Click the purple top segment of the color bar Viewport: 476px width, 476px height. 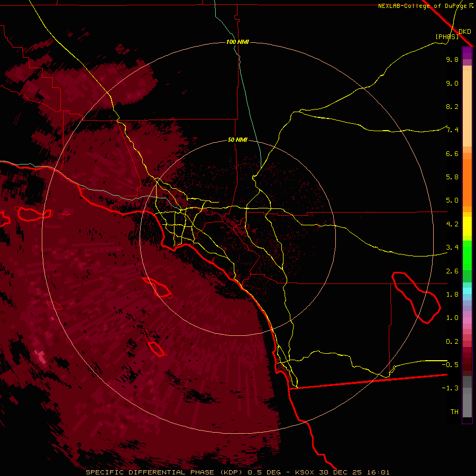(467, 53)
